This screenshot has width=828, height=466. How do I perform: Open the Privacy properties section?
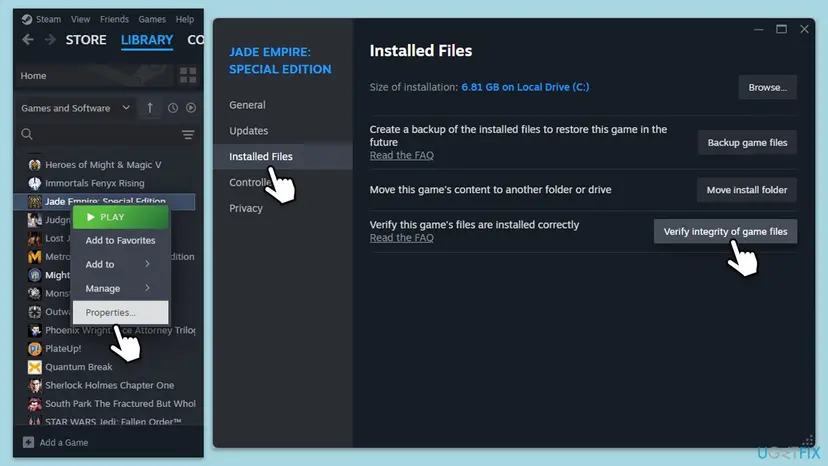[246, 208]
